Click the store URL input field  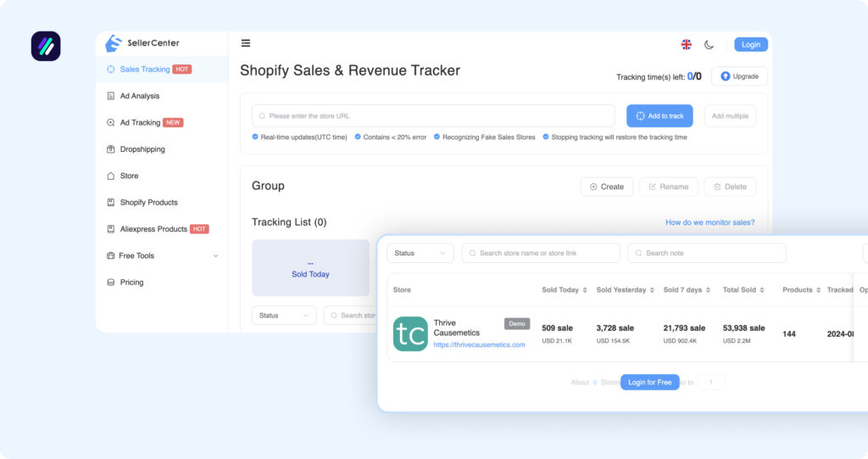tap(433, 116)
